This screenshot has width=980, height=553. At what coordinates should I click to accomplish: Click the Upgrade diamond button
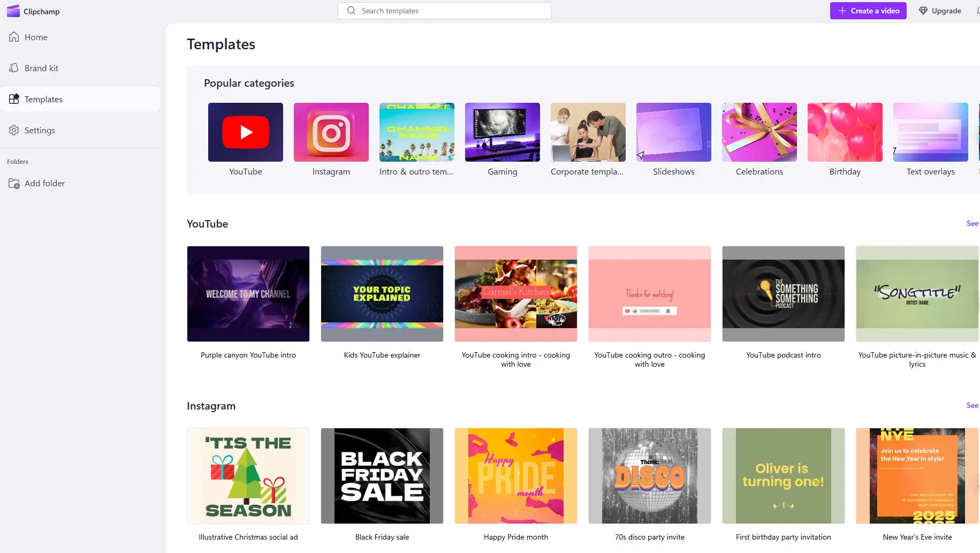(x=939, y=11)
